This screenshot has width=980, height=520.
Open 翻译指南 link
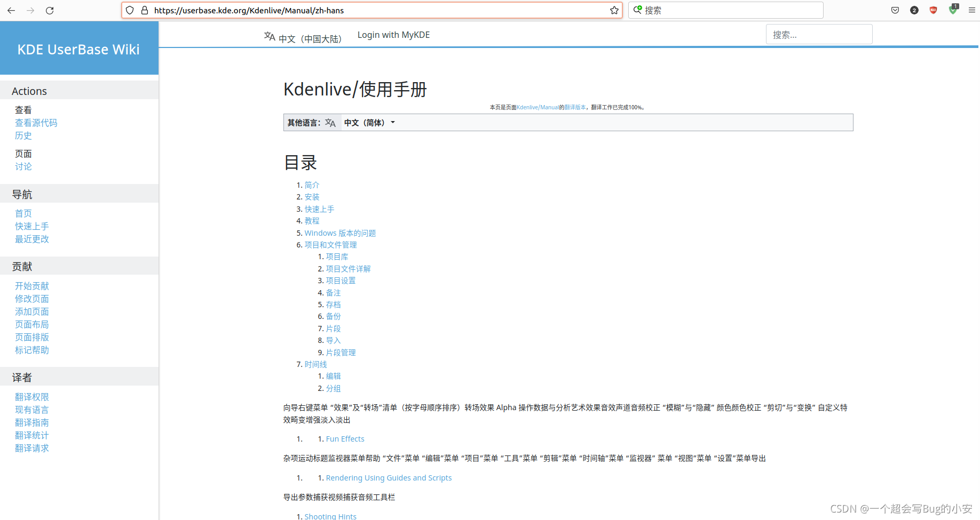coord(32,422)
